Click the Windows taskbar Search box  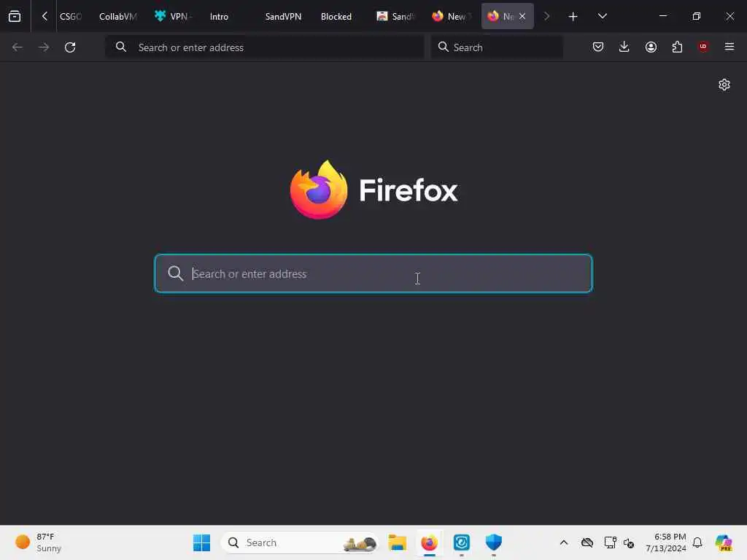pos(300,542)
